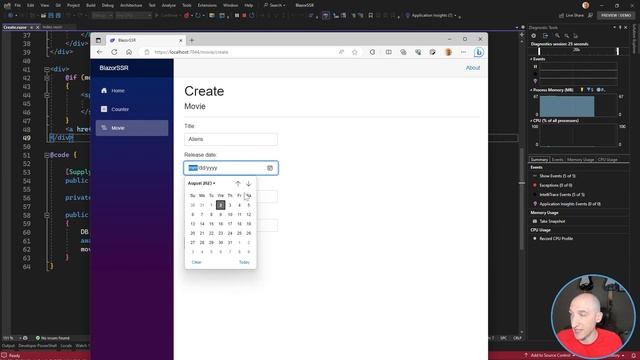The image size is (640, 360).
Task: Click Live Share in Visual Studio
Action: pos(572,16)
